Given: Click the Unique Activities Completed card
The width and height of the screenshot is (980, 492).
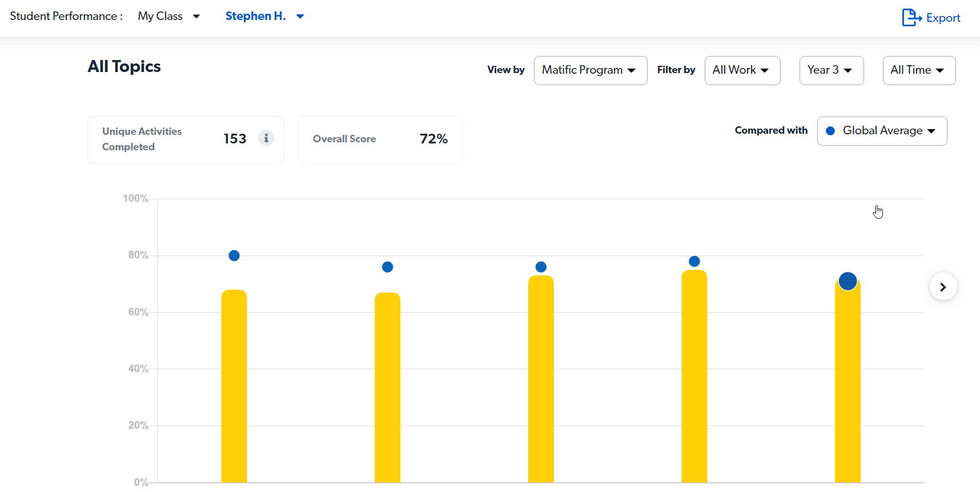Looking at the screenshot, I should click(x=171, y=139).
